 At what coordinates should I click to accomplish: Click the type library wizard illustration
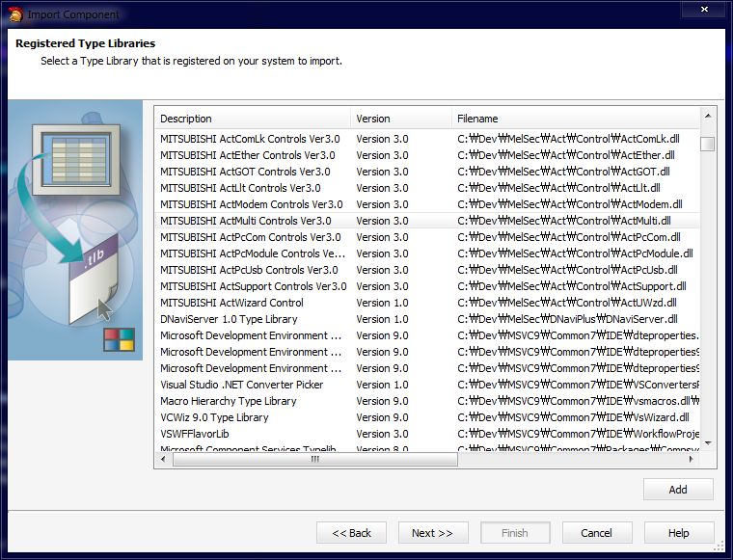(75, 229)
